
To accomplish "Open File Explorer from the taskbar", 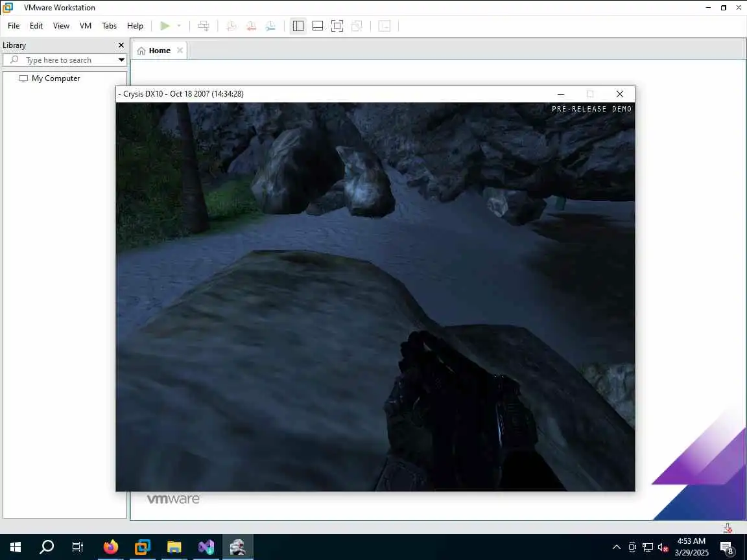I will [x=174, y=546].
